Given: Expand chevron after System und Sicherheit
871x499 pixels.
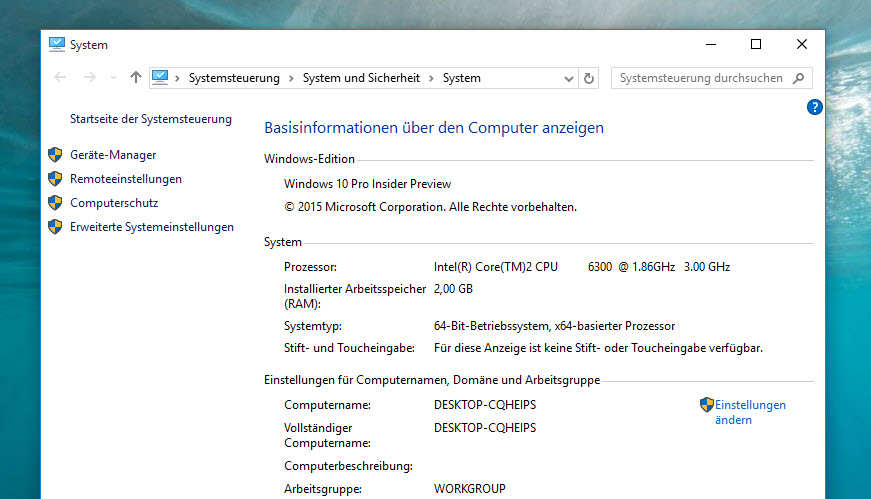Looking at the screenshot, I should point(431,78).
